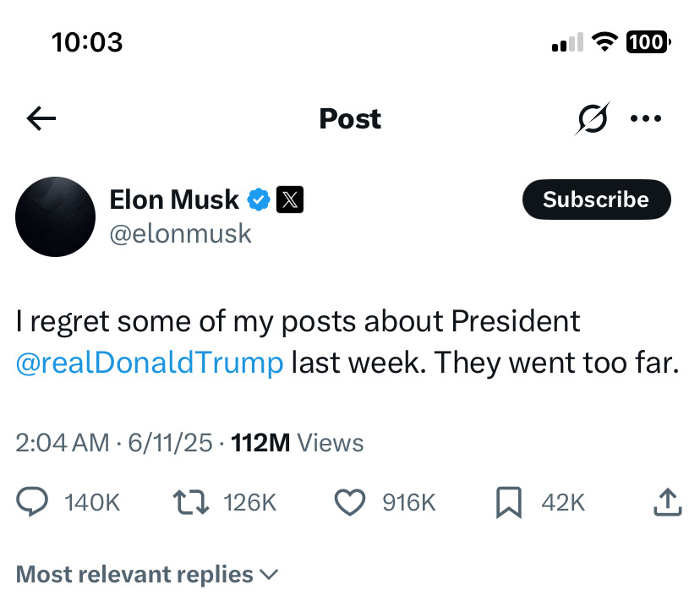Tap the battery indicator in status bar
Screen dimensions: 700x612
tap(648, 42)
